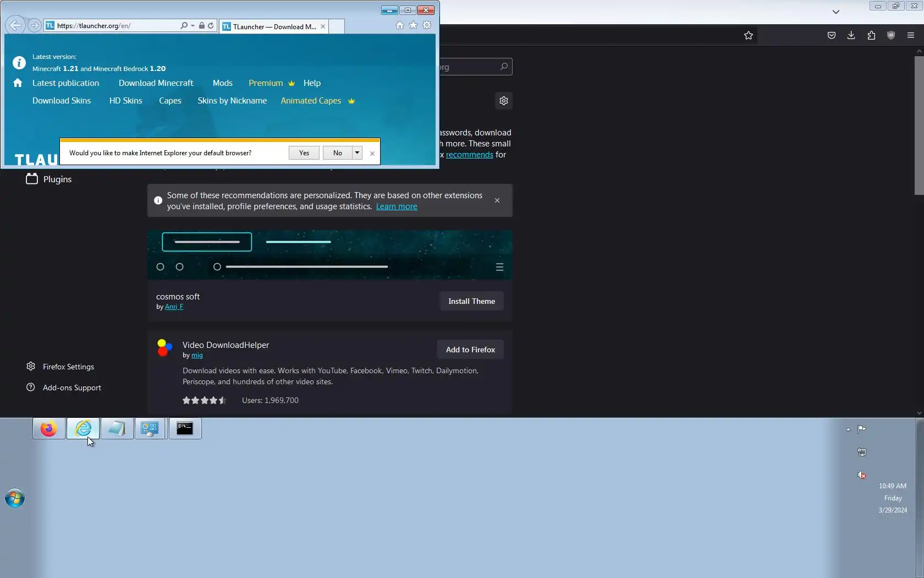Open Firefox Settings from the sidebar
Image resolution: width=924 pixels, height=578 pixels.
(61, 367)
